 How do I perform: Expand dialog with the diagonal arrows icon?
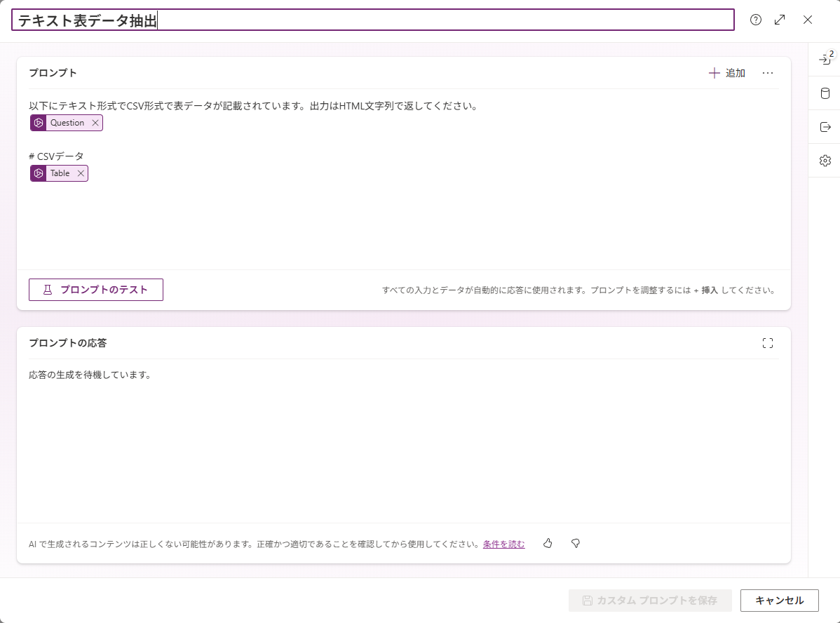(780, 20)
